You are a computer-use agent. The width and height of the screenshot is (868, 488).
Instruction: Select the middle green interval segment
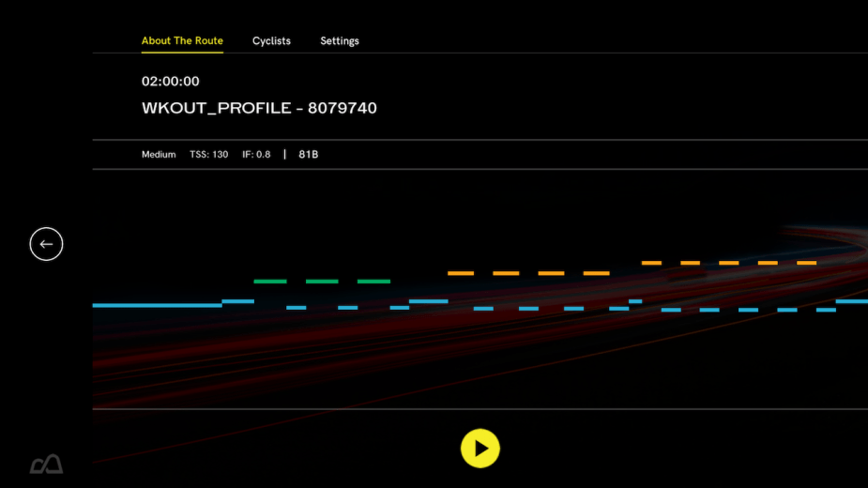tap(322, 282)
